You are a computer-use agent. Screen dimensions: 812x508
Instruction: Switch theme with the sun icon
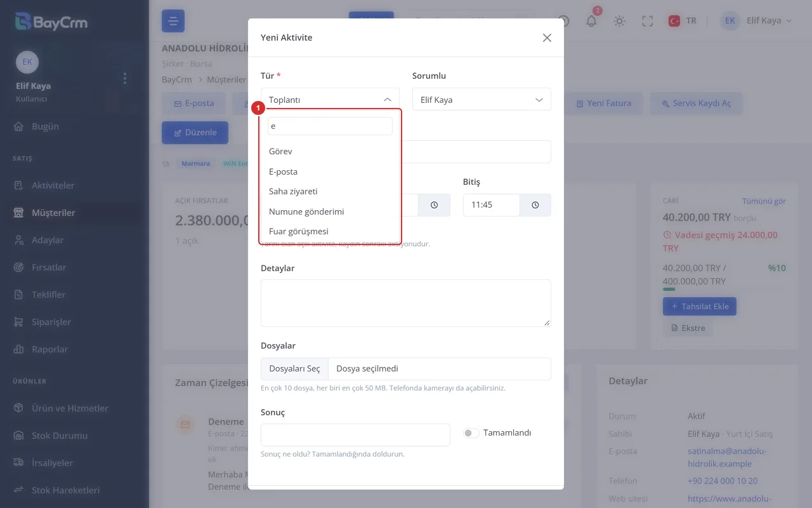[620, 21]
